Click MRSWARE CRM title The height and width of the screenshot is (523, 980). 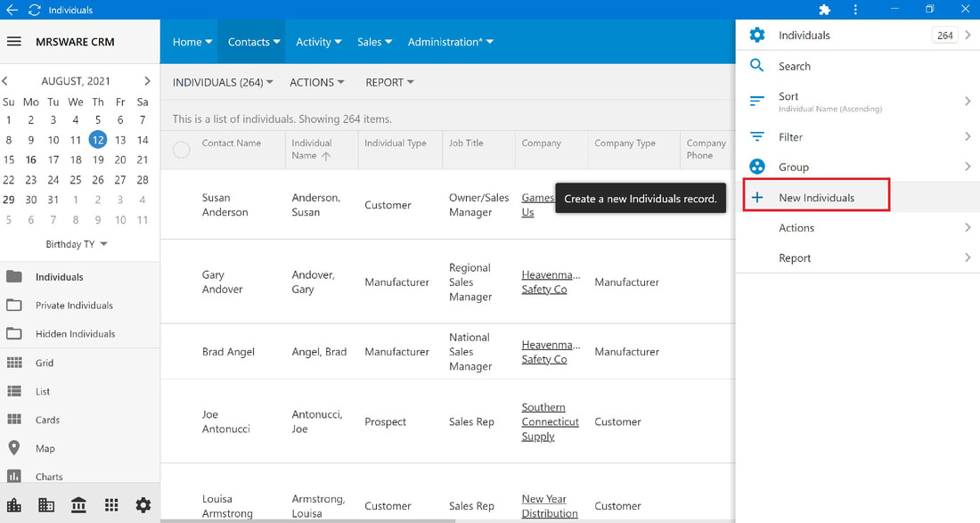(x=75, y=42)
